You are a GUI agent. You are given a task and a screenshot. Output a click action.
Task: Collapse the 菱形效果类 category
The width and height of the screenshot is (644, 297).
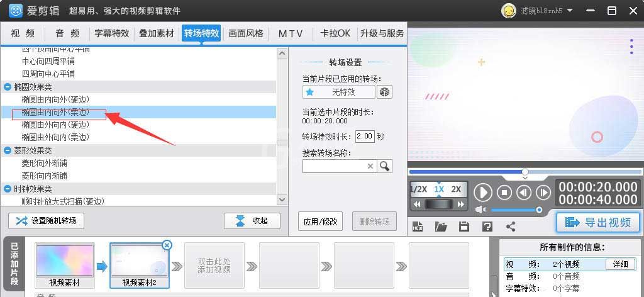click(7, 151)
